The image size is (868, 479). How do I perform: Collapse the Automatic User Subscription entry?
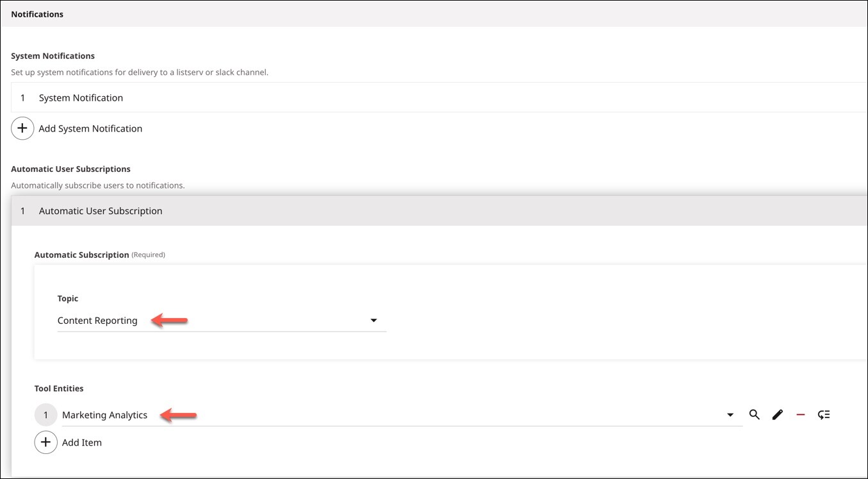pyautogui.click(x=101, y=210)
